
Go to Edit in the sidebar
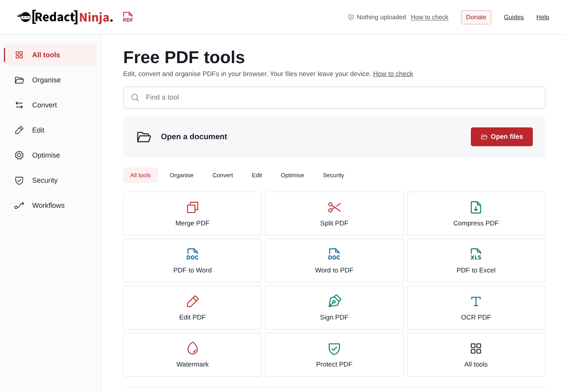click(x=50, y=130)
